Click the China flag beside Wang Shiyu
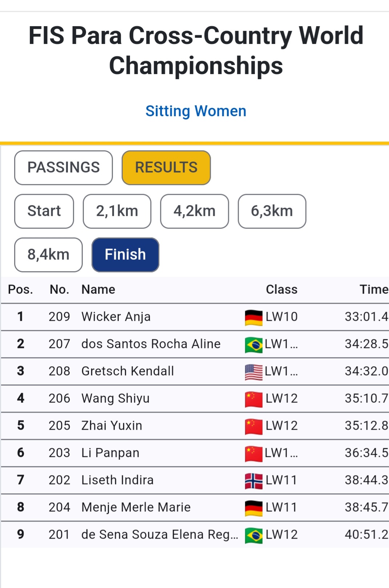The width and height of the screenshot is (389, 588). click(254, 399)
